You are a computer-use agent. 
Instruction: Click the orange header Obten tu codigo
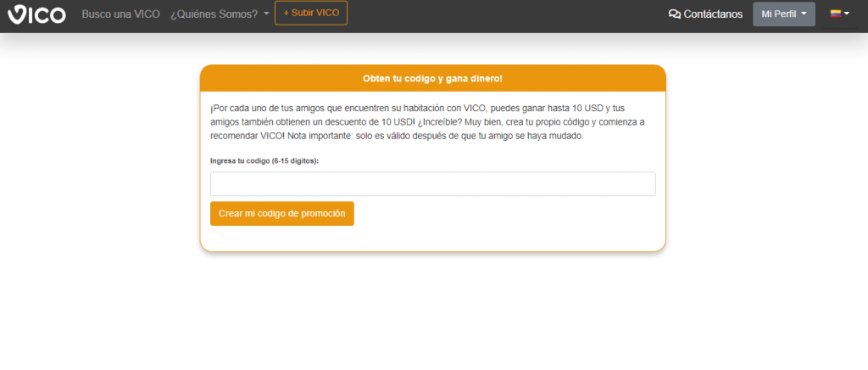coord(432,78)
